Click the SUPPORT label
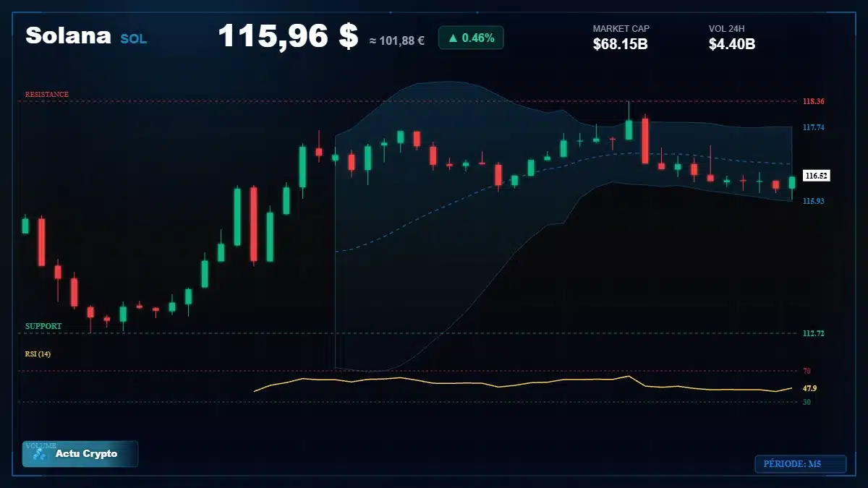This screenshot has width=868, height=488. click(x=43, y=327)
